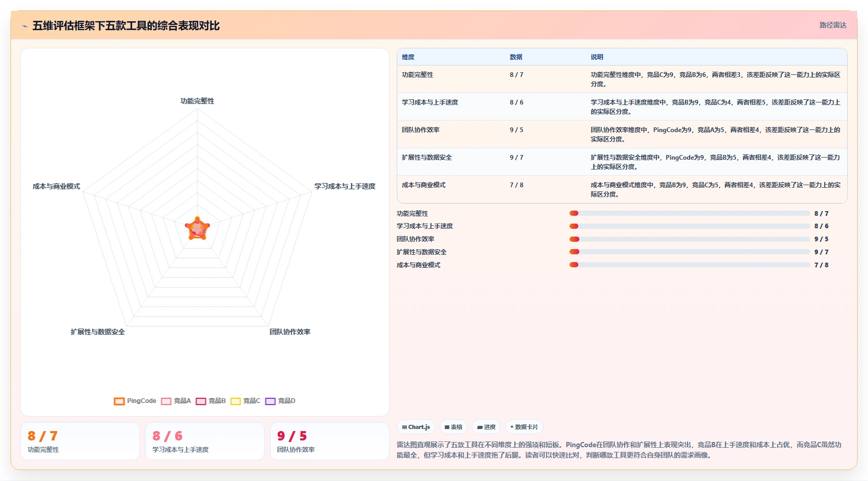The image size is (868, 481).
Task: Toggle the 竞品D series in chart legend
Action: click(x=280, y=401)
